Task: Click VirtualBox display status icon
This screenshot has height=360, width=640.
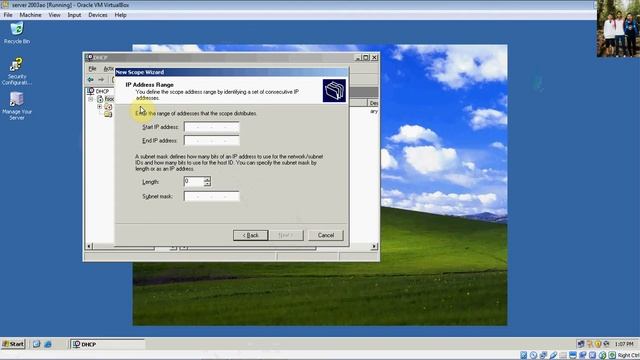Action: coord(573,356)
